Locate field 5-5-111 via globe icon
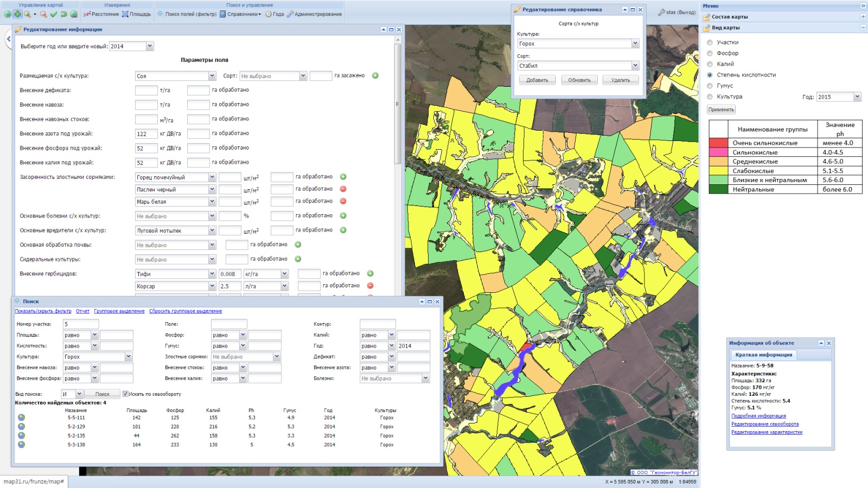 (x=21, y=418)
